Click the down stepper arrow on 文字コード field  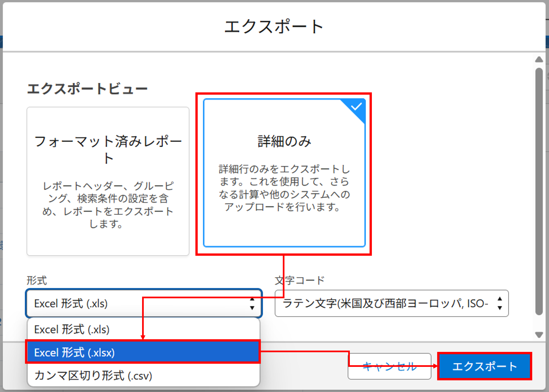pos(499,308)
